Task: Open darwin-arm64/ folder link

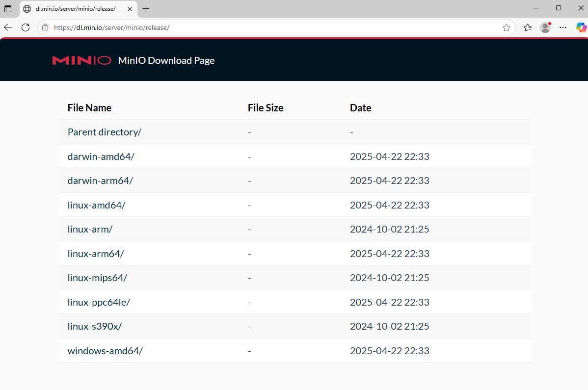Action: pos(100,181)
